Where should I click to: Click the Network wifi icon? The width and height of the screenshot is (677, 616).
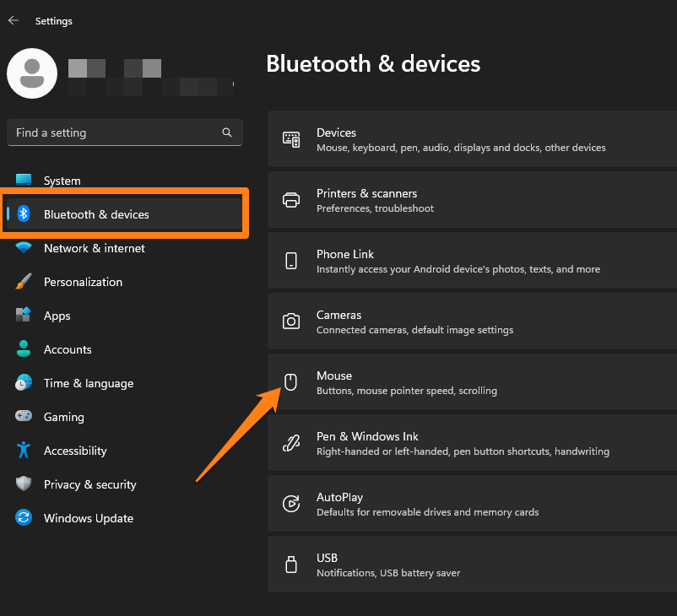(x=24, y=248)
